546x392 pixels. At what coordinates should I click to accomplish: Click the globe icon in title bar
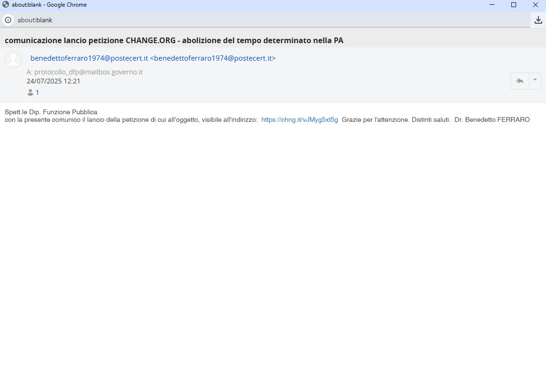coord(6,5)
